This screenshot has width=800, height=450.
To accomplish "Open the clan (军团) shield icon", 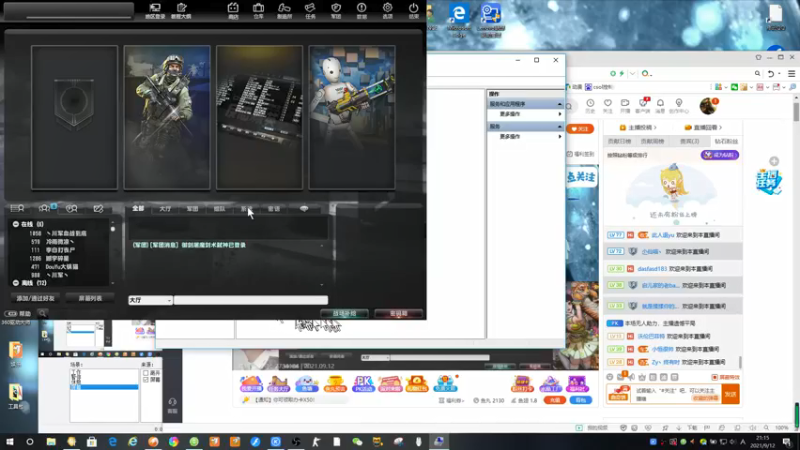I will tap(336, 10).
